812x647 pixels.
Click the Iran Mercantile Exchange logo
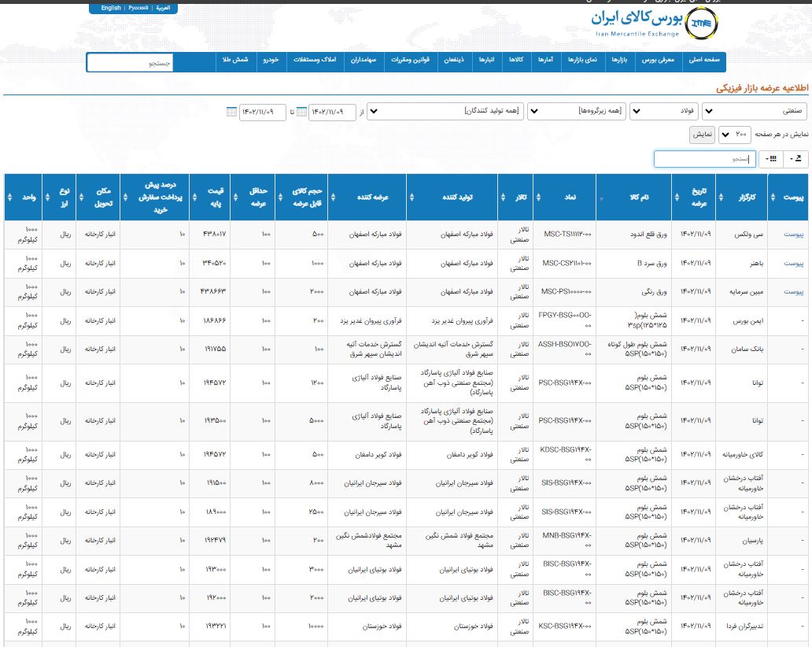tap(655, 24)
